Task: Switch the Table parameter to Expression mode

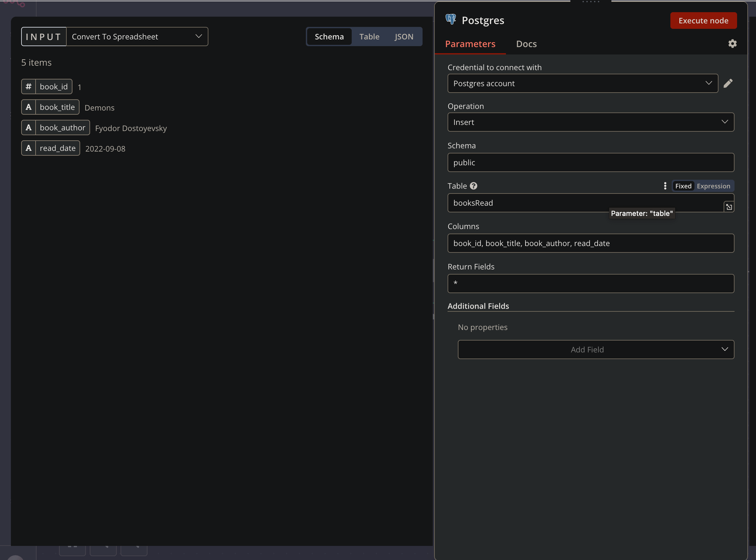Action: pos(714,186)
